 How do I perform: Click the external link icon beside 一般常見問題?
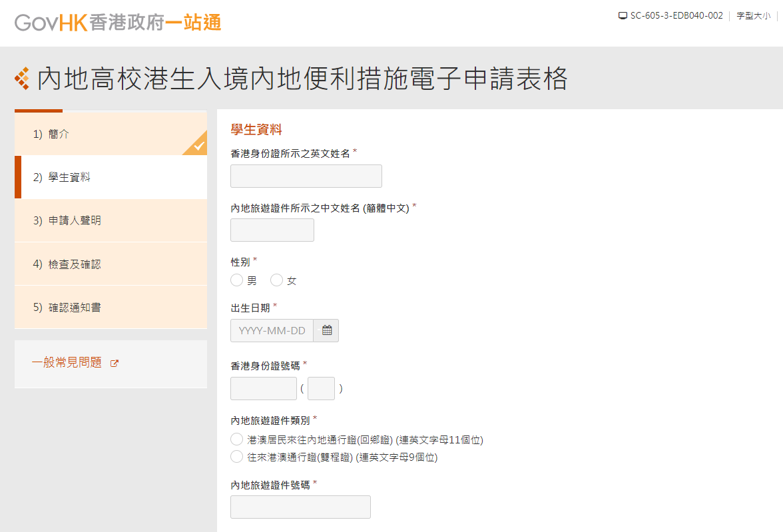114,364
